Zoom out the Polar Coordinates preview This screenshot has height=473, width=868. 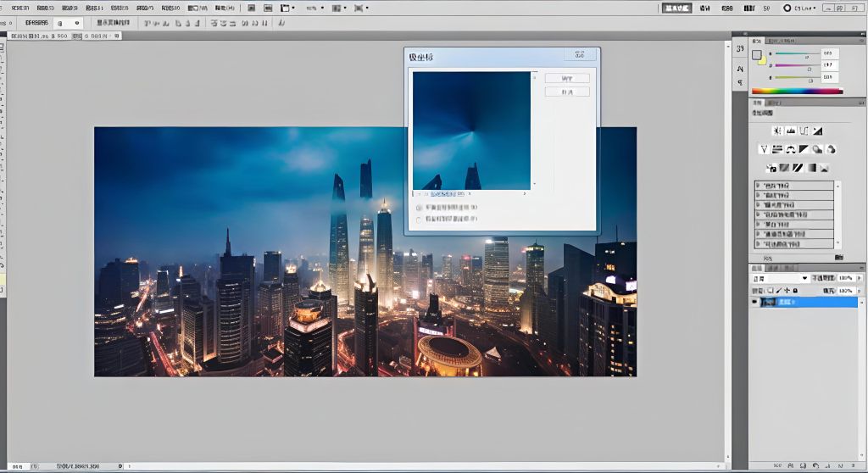pyautogui.click(x=418, y=193)
